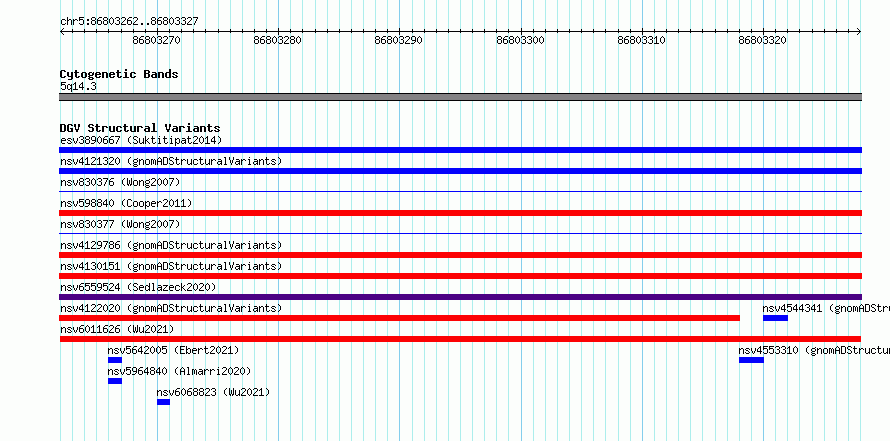
Task: Click ruler position 86803280
Action: point(278,41)
